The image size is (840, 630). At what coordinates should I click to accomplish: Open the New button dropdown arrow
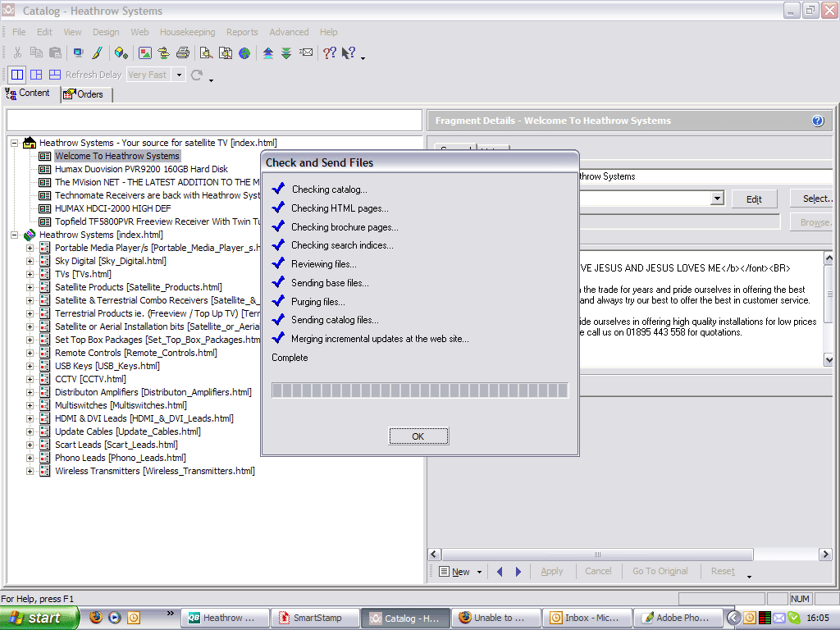coord(479,572)
